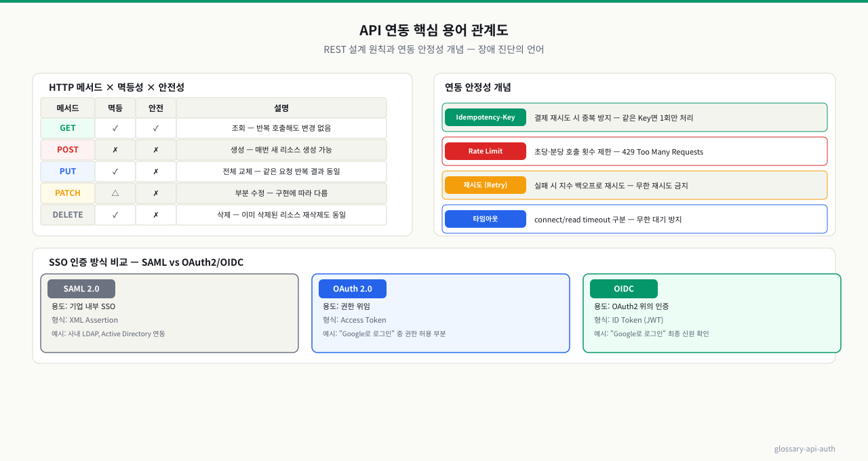868x461 pixels.
Task: Click the OAuth 2.0 badge
Action: click(x=353, y=289)
